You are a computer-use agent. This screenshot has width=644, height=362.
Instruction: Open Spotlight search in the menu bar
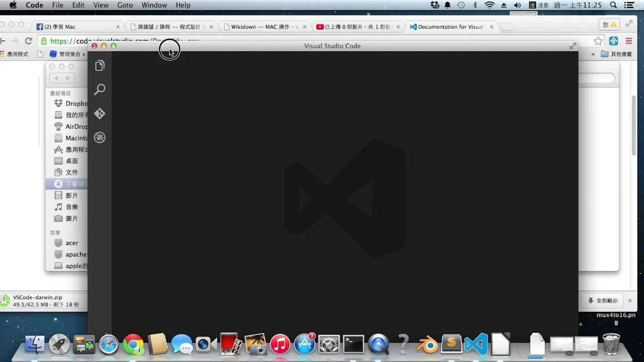[613, 5]
